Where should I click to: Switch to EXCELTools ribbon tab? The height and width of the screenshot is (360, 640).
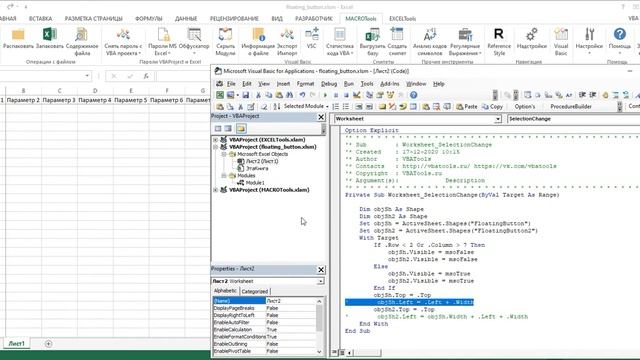click(x=402, y=19)
